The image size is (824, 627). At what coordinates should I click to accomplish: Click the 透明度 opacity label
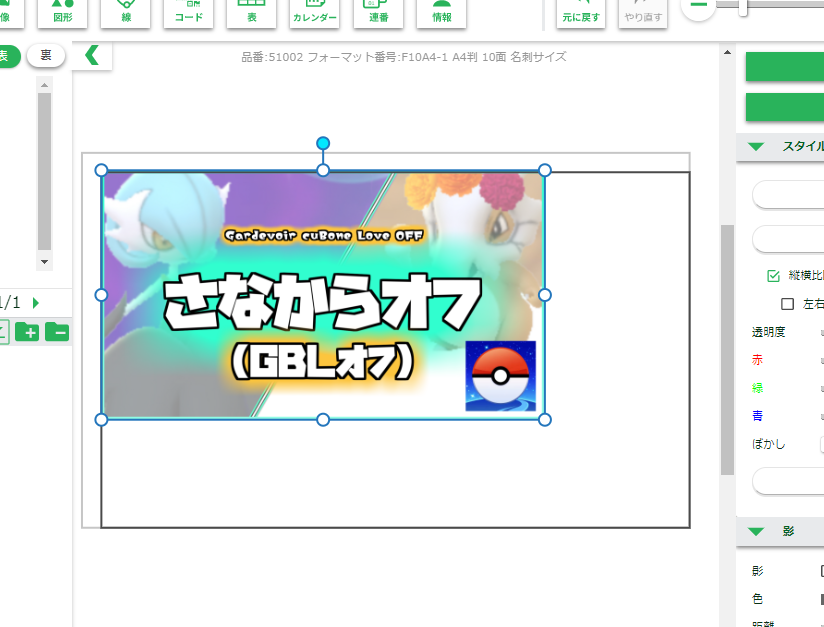(768, 332)
